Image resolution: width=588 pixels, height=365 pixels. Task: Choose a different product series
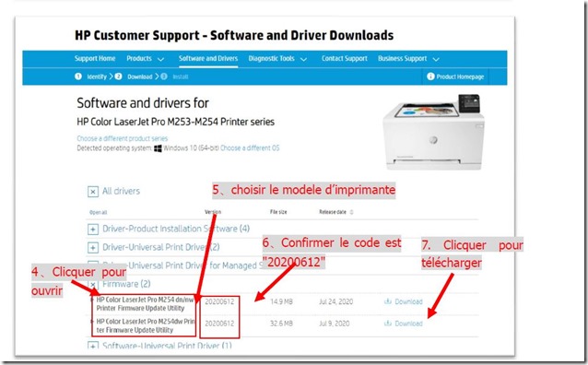point(123,138)
